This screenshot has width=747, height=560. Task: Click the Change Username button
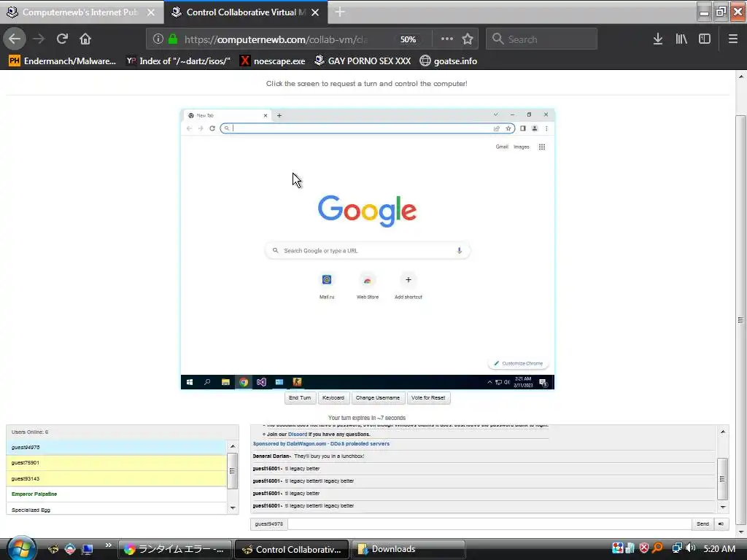(377, 397)
